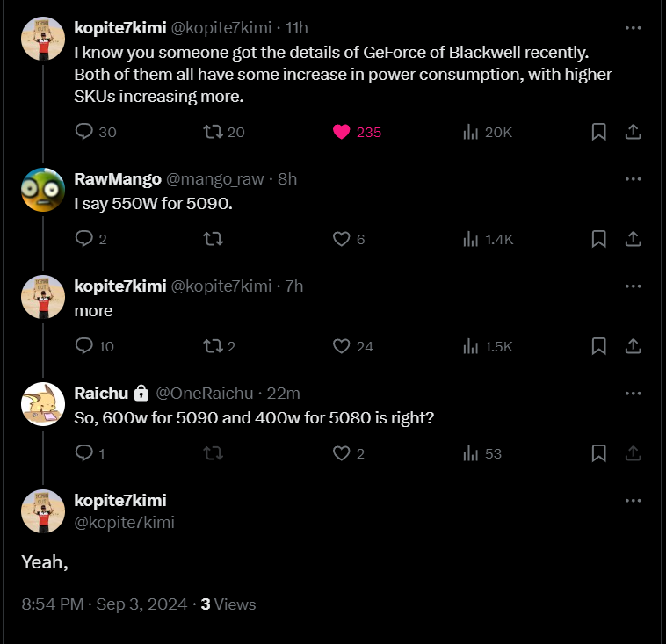Open more menu on final "Yeah," tweet
The image size is (666, 644).
click(633, 500)
